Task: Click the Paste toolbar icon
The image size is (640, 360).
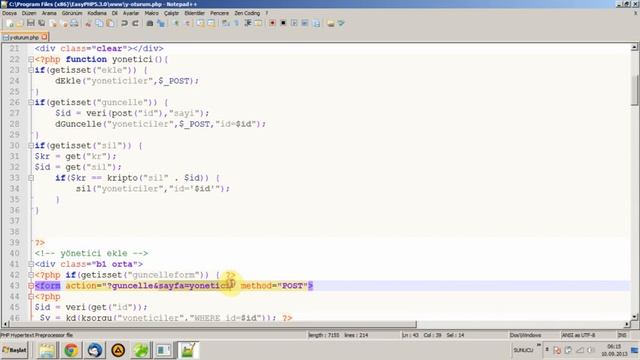Action: point(110,23)
